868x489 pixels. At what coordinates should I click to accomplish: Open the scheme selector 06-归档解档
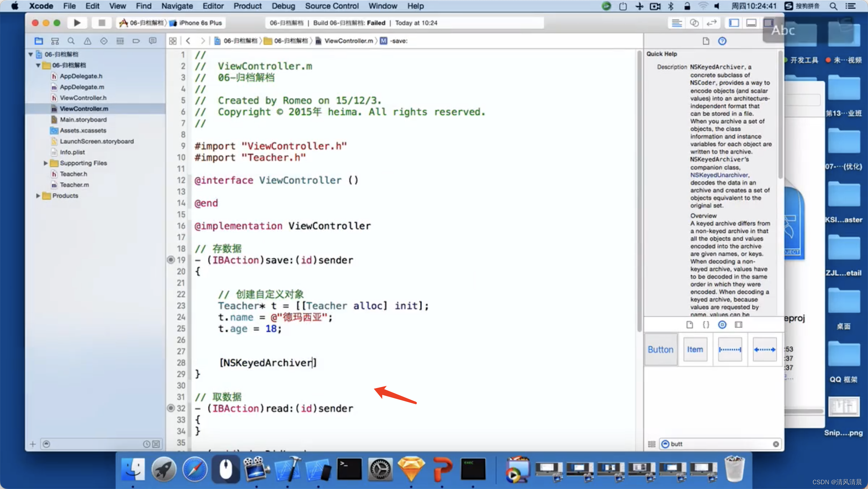141,23
